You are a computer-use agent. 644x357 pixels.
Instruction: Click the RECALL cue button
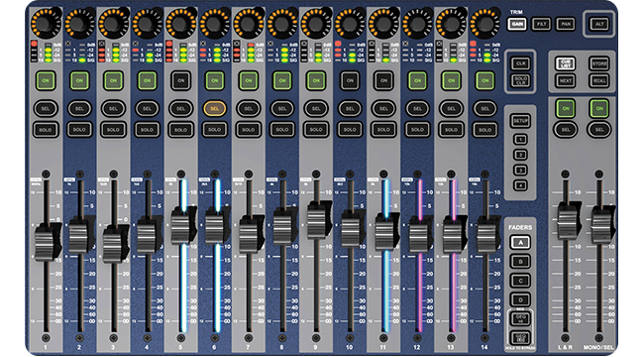pos(598,80)
